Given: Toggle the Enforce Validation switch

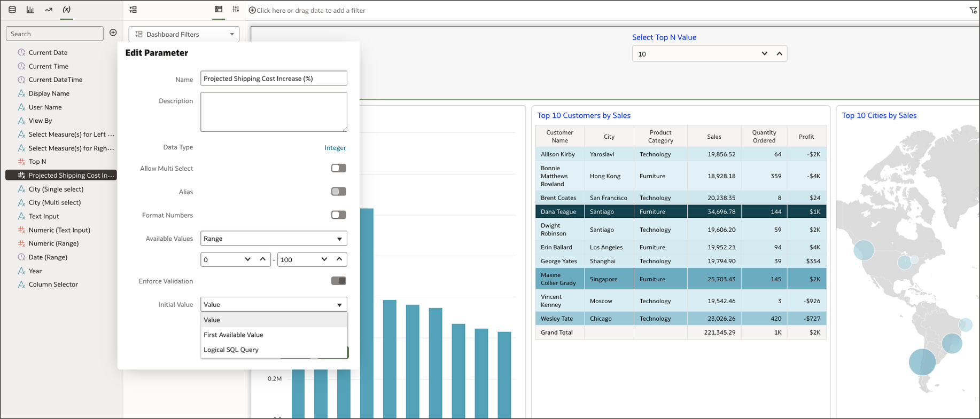Looking at the screenshot, I should pos(338,281).
